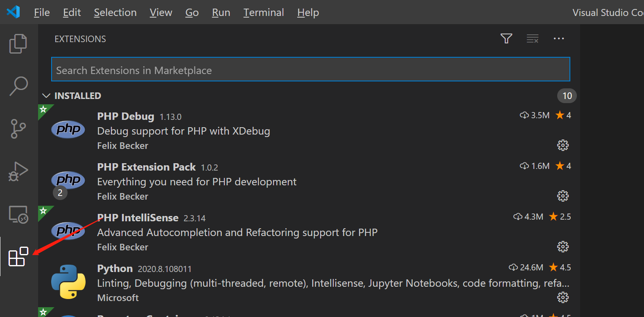Open the Run and Debug view
Viewport: 644px width, 317px height.
[18, 171]
